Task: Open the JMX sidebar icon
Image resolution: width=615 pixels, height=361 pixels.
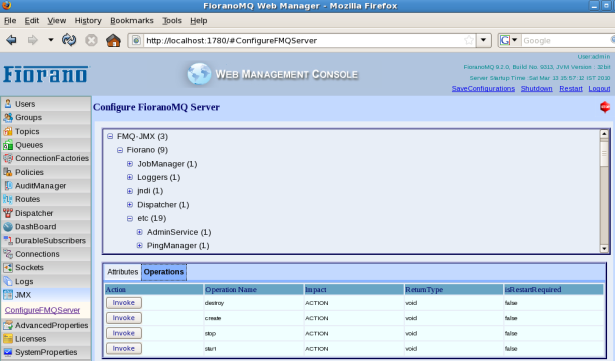Action: click(8, 295)
